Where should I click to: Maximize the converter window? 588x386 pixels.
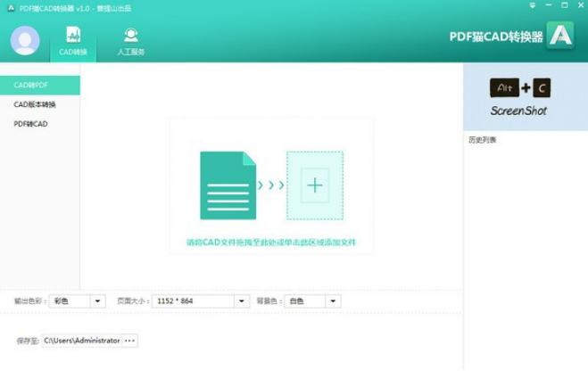point(565,5)
